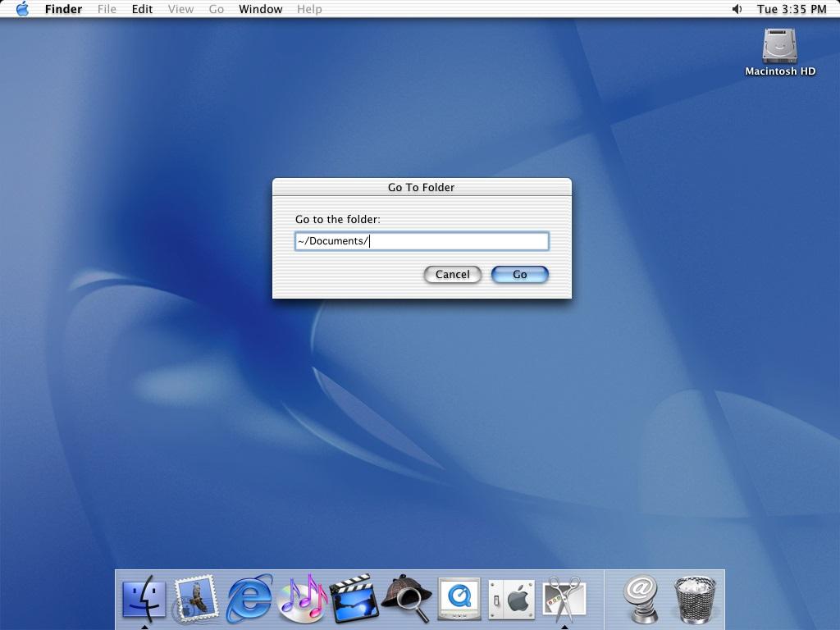
Task: Click the volume speaker menu bar icon
Action: 737,9
